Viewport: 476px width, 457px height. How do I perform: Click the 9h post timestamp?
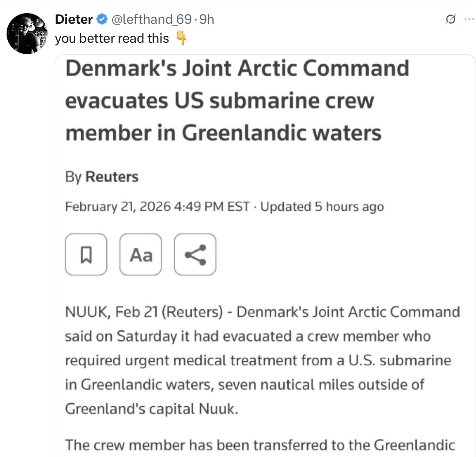pos(207,19)
